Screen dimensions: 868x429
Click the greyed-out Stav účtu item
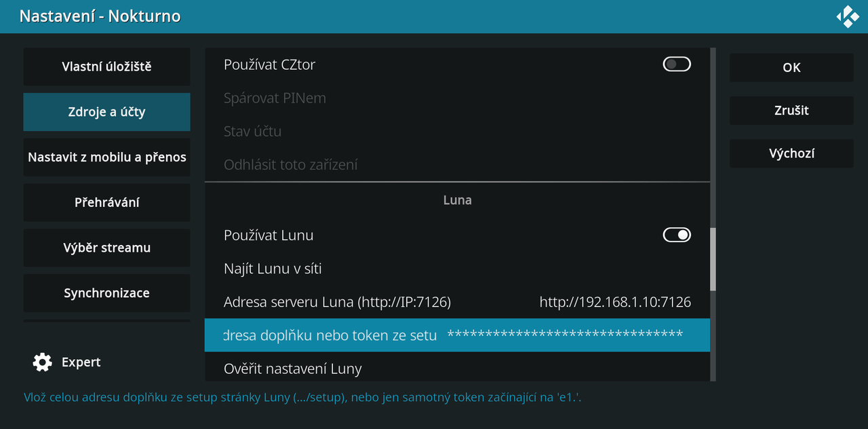pos(457,131)
